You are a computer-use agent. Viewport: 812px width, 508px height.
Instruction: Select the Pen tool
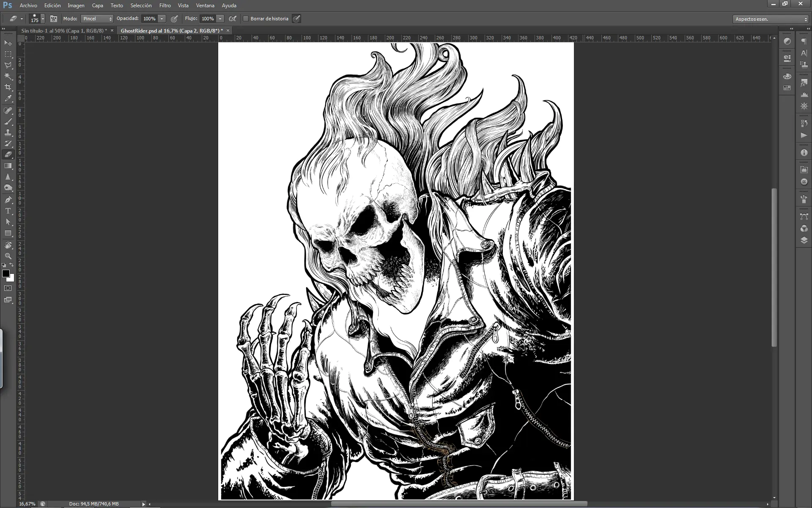pos(8,200)
